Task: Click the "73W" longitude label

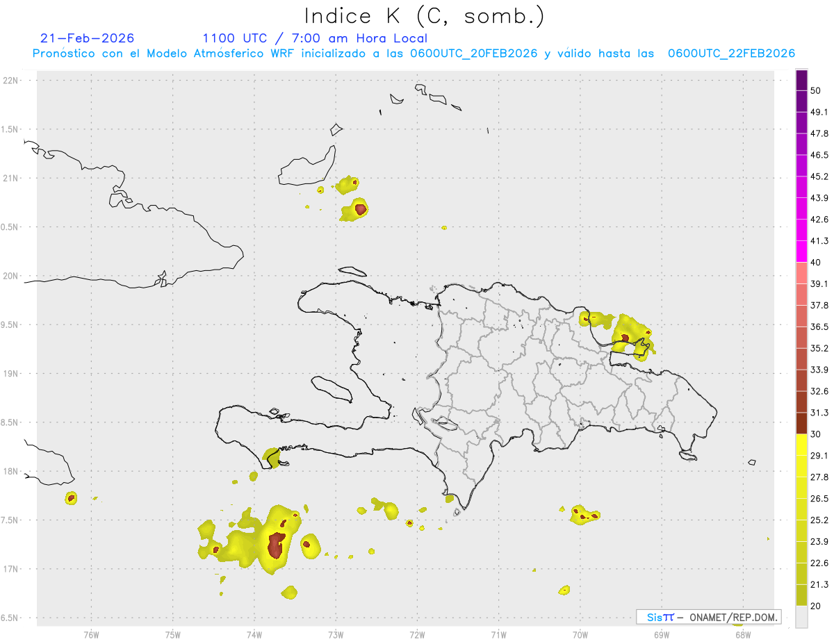Action: tap(336, 634)
